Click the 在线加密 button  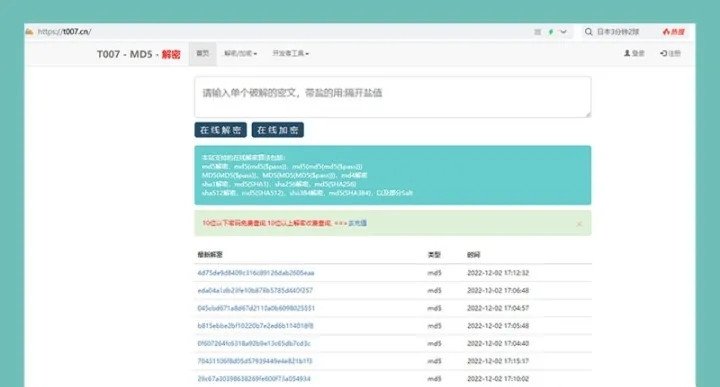[x=278, y=130]
